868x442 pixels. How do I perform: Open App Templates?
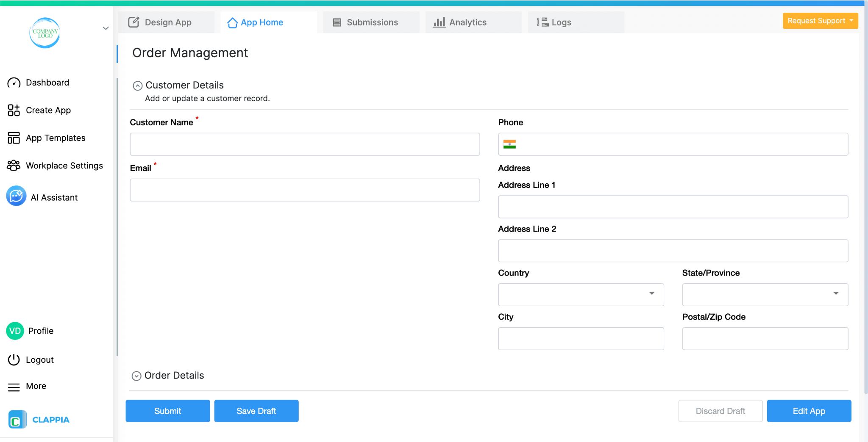(13, 138)
